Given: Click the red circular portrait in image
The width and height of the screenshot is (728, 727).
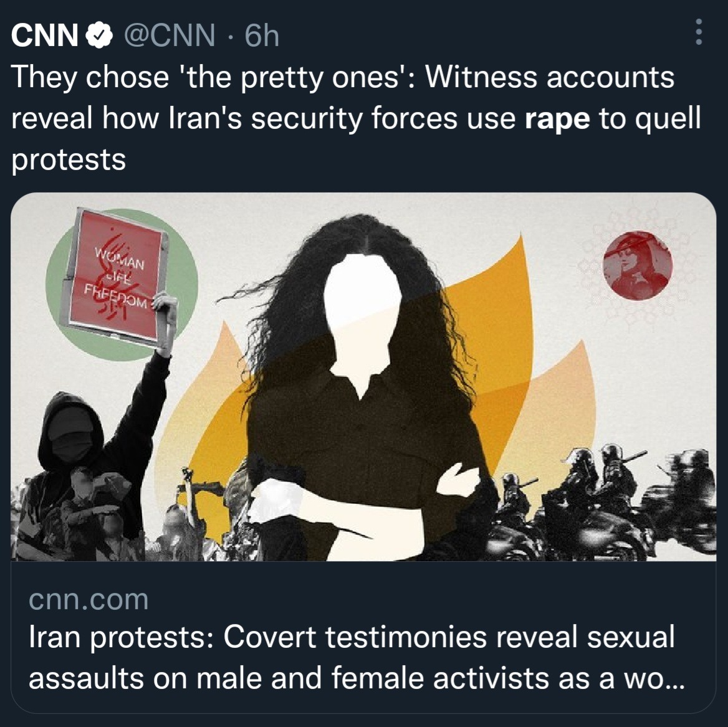Looking at the screenshot, I should point(638,265).
